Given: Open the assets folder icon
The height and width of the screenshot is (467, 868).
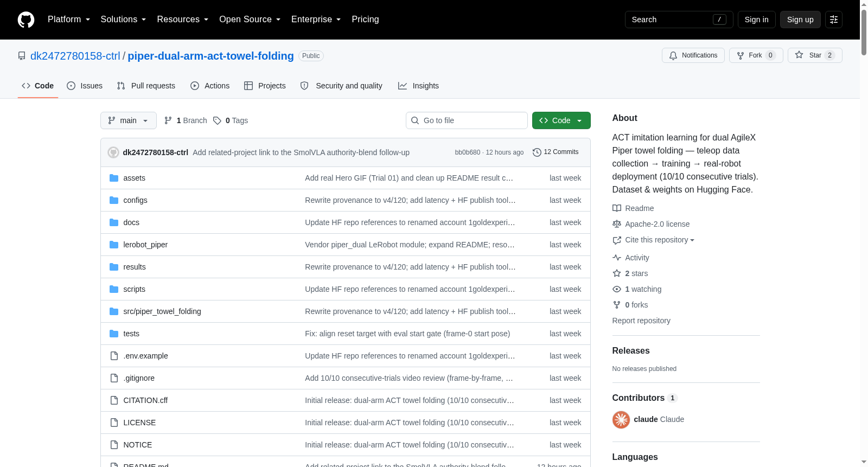Looking at the screenshot, I should coord(114,178).
